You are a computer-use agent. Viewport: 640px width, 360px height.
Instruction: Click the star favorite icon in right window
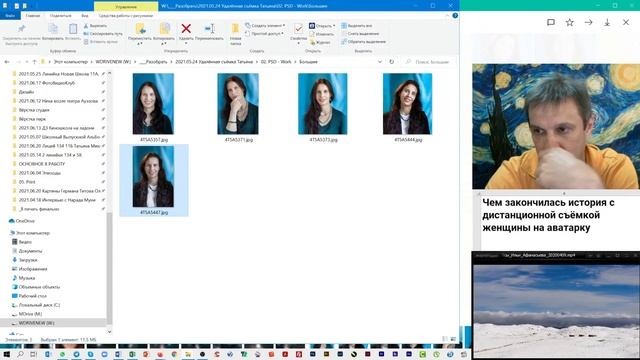click(x=569, y=22)
